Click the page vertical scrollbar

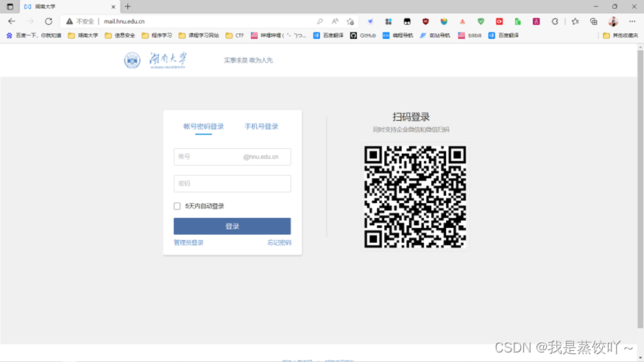click(x=640, y=189)
